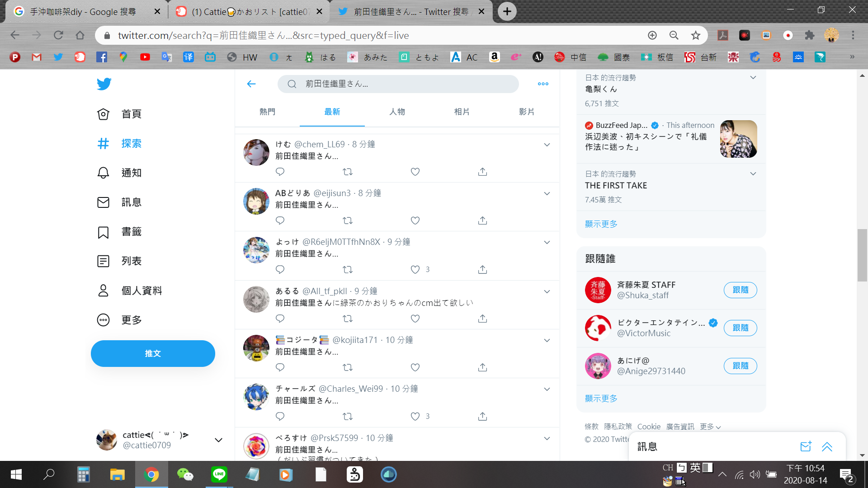Open Chrome extensions puzzle icon

[x=809, y=35]
